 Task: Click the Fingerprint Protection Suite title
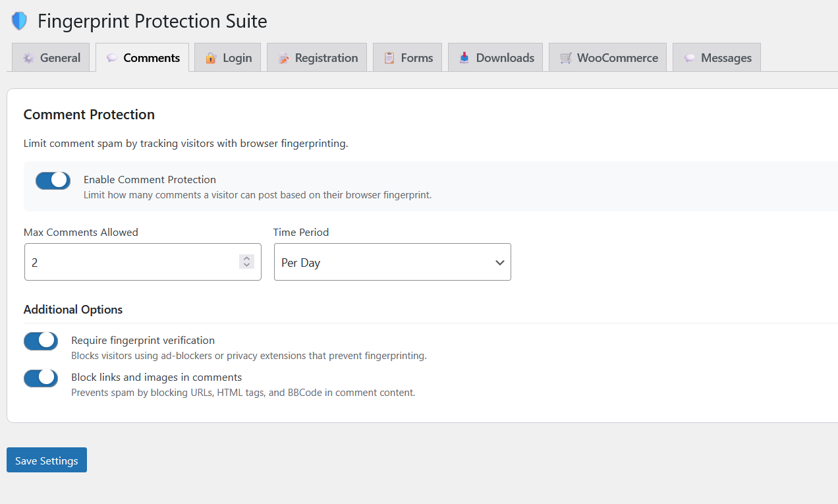pos(152,21)
